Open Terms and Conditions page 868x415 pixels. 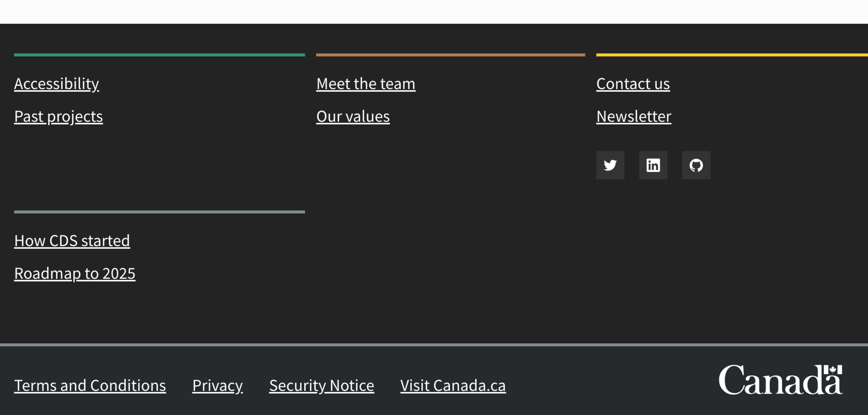pos(90,385)
